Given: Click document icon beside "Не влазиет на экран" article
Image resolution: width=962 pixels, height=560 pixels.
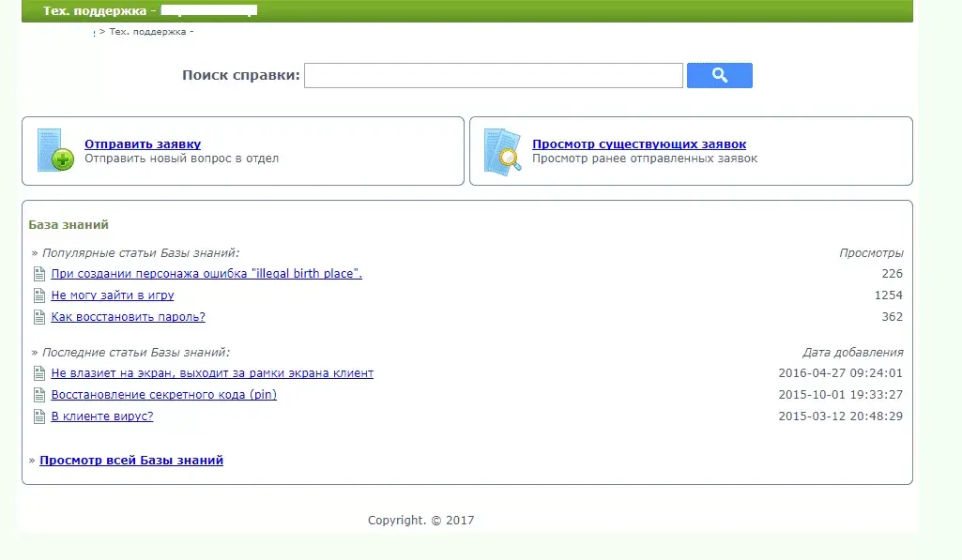Looking at the screenshot, I should [39, 373].
